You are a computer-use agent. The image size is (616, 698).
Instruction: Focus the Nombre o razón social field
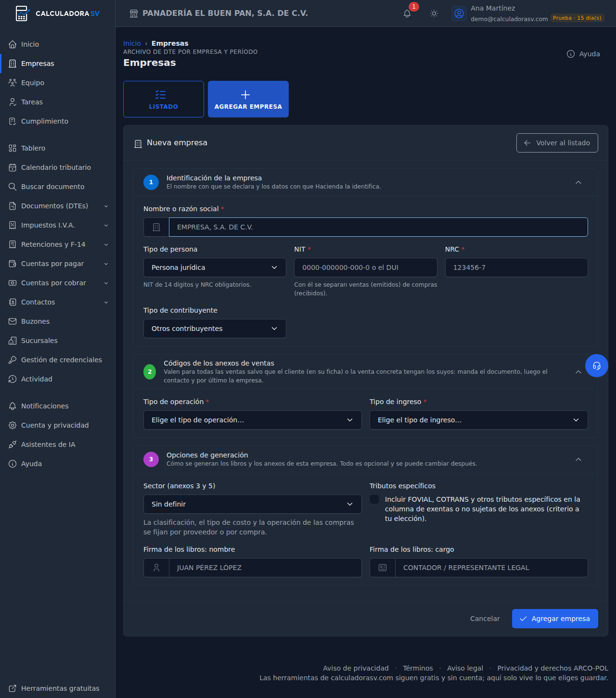tap(378, 227)
